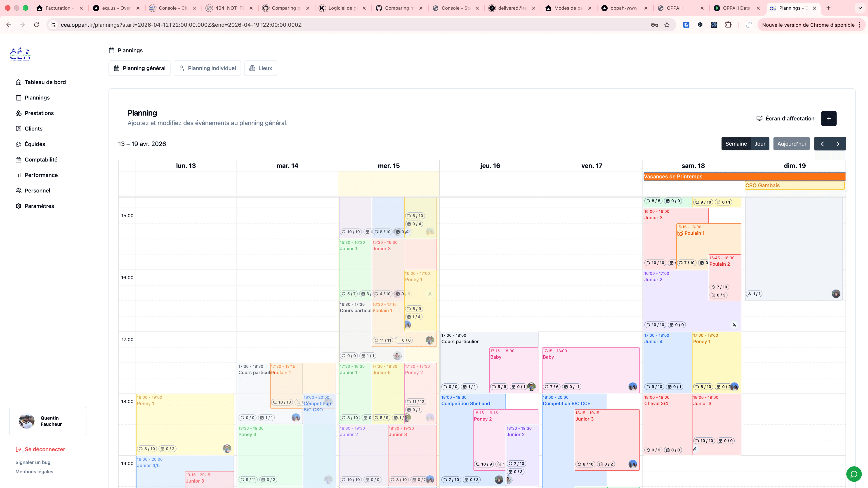Open Thursday's Cours particulier 17:00 event

pos(465,362)
